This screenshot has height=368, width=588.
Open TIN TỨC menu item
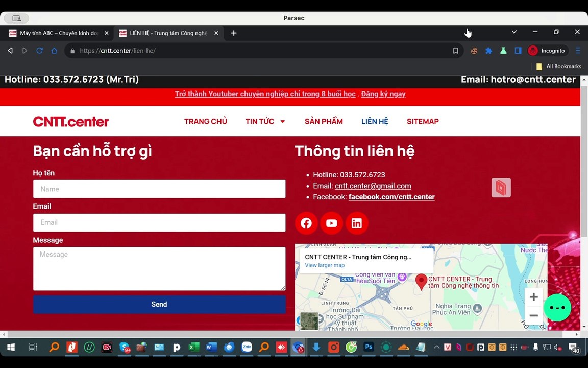(260, 121)
